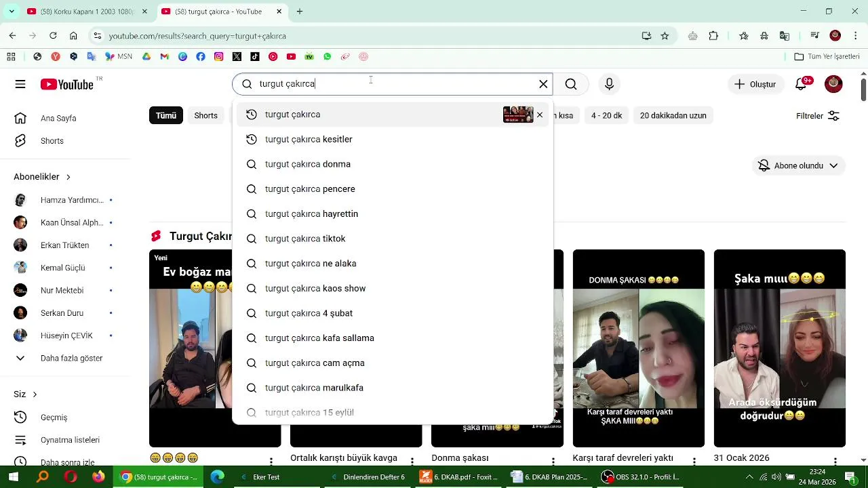Remove the 'turgut çakırca' history suggestion
This screenshot has height=488, width=868.
click(x=540, y=115)
